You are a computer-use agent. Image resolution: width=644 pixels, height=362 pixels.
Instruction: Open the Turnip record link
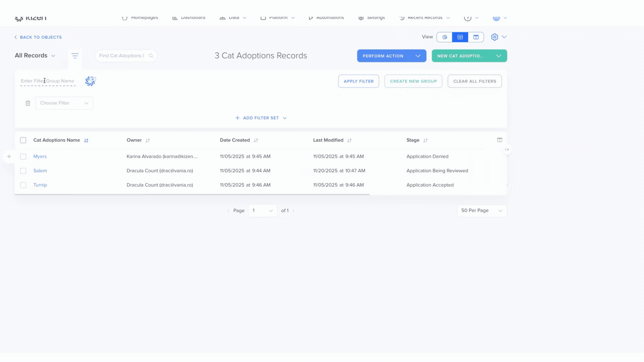(40, 185)
